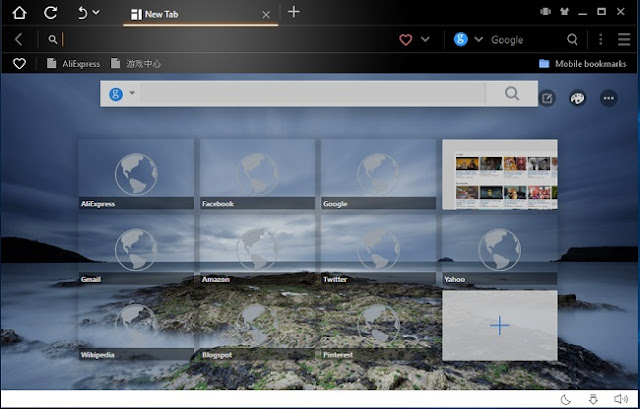Click bookmarks bar heart icon
Image resolution: width=640 pixels, height=409 pixels.
(19, 64)
